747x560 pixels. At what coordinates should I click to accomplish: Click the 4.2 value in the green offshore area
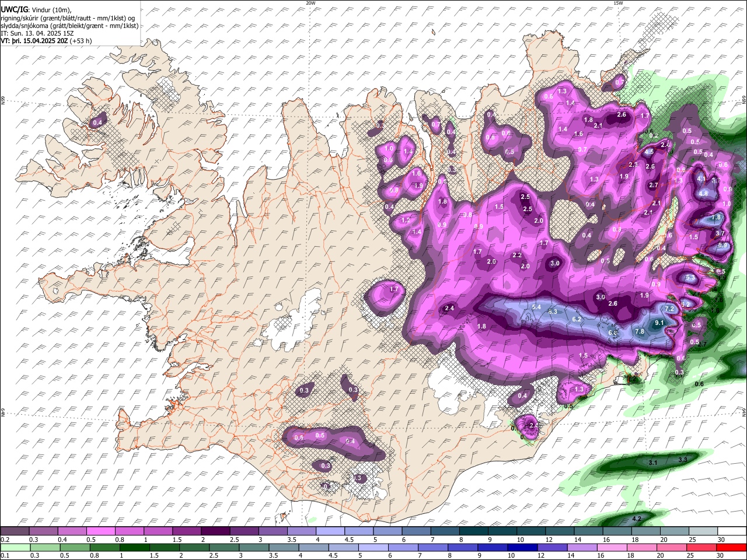pos(637,519)
